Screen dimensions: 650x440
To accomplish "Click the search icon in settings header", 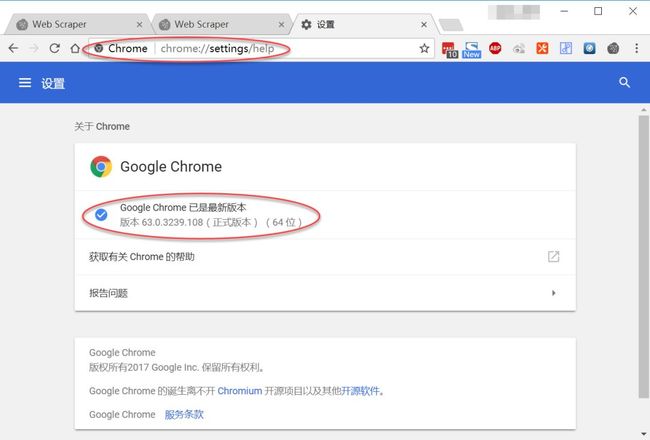I will pyautogui.click(x=624, y=83).
